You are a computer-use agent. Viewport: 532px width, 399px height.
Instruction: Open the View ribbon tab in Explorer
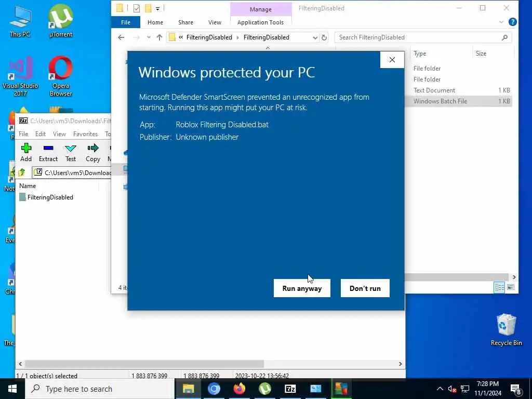(215, 22)
